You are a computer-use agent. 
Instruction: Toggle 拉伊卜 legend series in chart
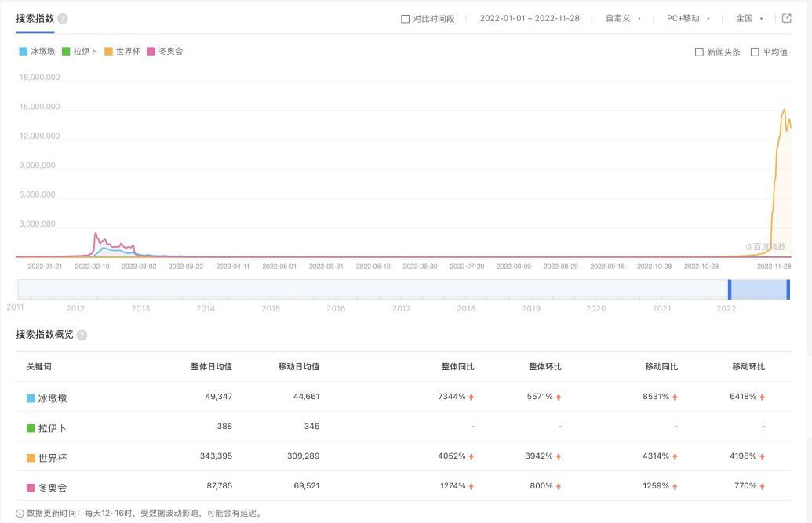point(79,51)
